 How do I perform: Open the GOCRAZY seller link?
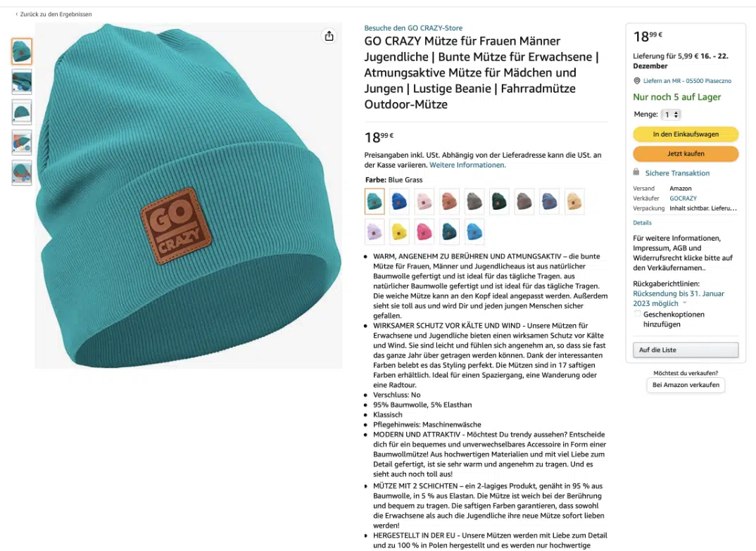(x=683, y=198)
